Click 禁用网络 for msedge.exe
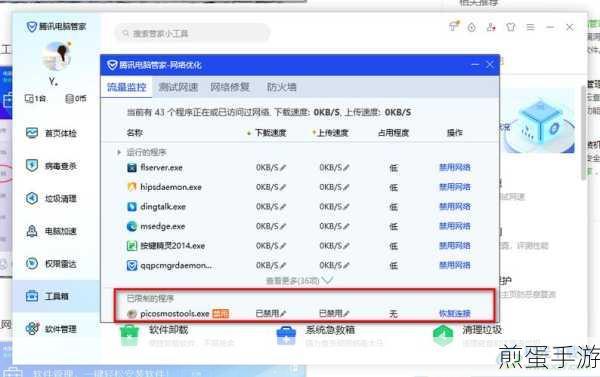Screen dimensions: 600x377 coord(455,226)
